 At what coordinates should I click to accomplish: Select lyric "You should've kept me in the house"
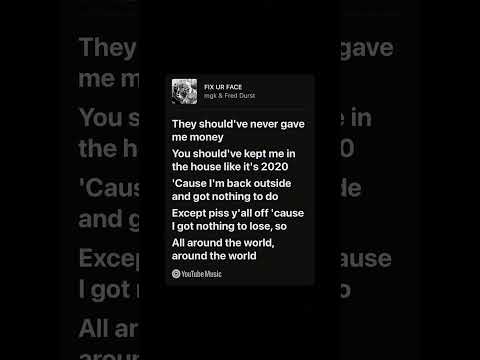point(233,160)
